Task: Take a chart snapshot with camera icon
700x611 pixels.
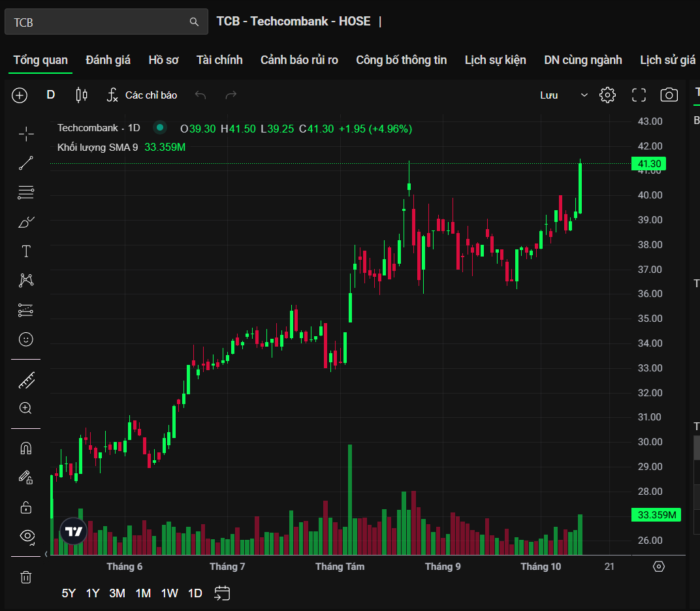Action: tap(669, 95)
